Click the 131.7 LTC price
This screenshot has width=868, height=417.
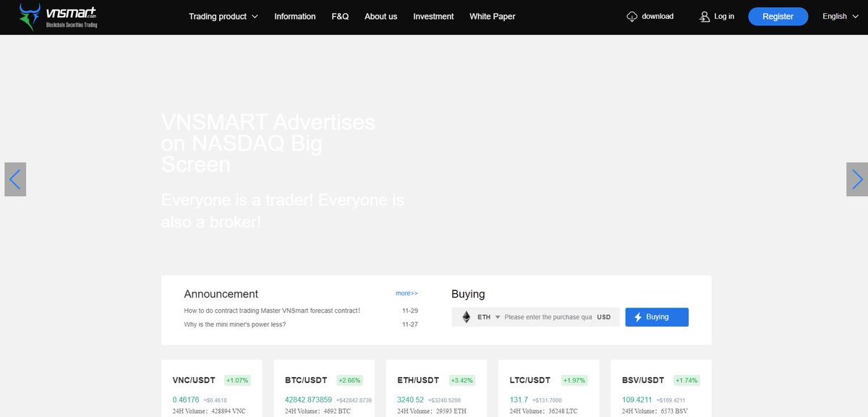tap(519, 400)
